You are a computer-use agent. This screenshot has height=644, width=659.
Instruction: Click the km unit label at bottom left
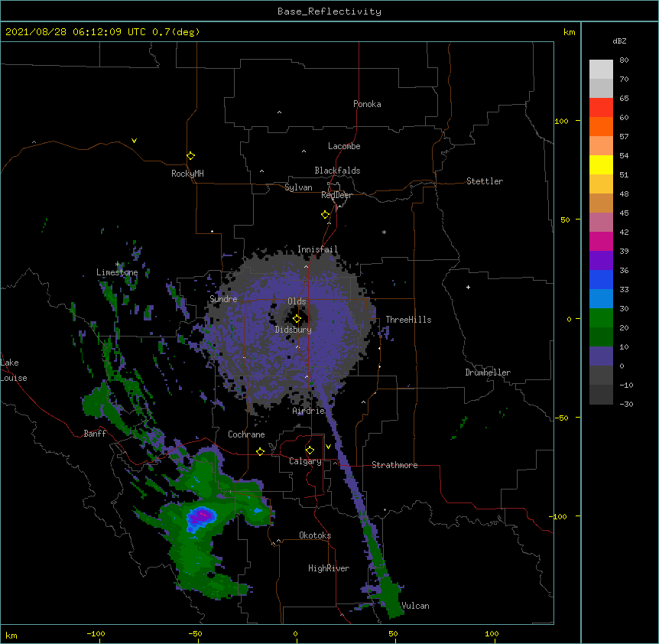(11, 635)
